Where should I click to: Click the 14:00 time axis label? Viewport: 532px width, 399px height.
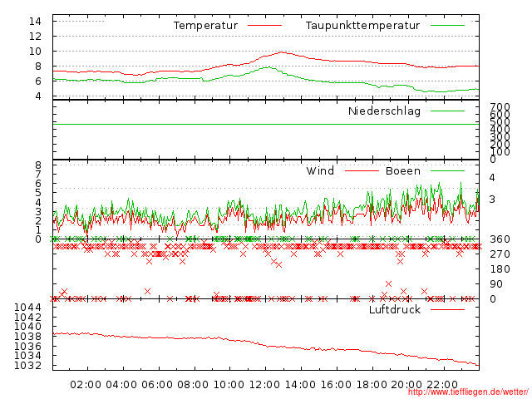click(300, 385)
